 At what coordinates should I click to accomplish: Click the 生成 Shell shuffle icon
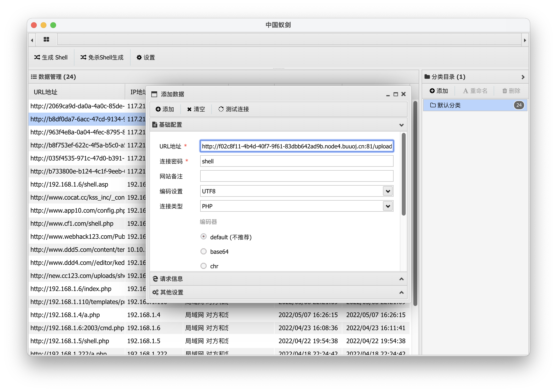tap(37, 58)
